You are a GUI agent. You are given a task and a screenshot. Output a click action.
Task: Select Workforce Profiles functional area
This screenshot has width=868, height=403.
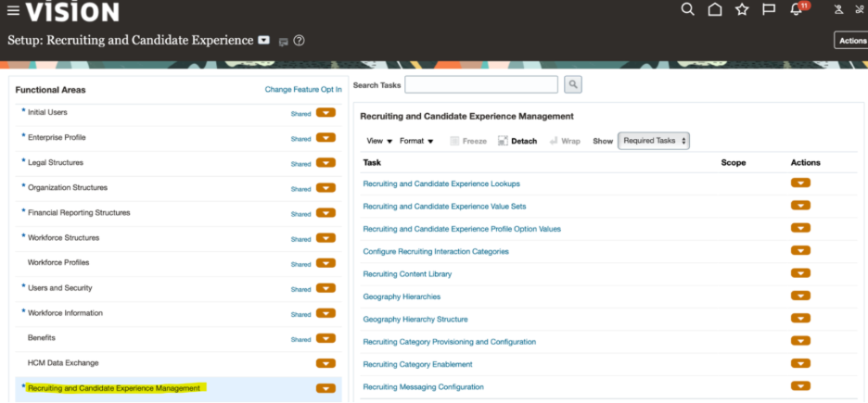tap(58, 262)
